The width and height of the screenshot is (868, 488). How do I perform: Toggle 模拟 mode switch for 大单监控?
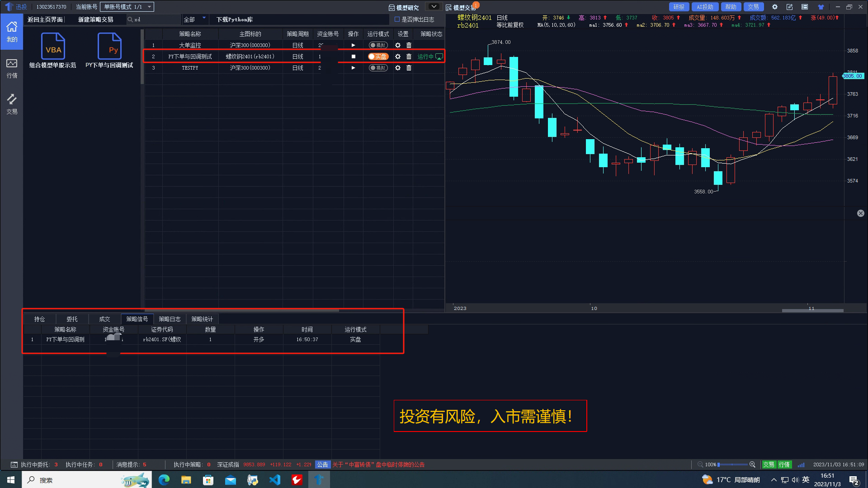pos(378,45)
